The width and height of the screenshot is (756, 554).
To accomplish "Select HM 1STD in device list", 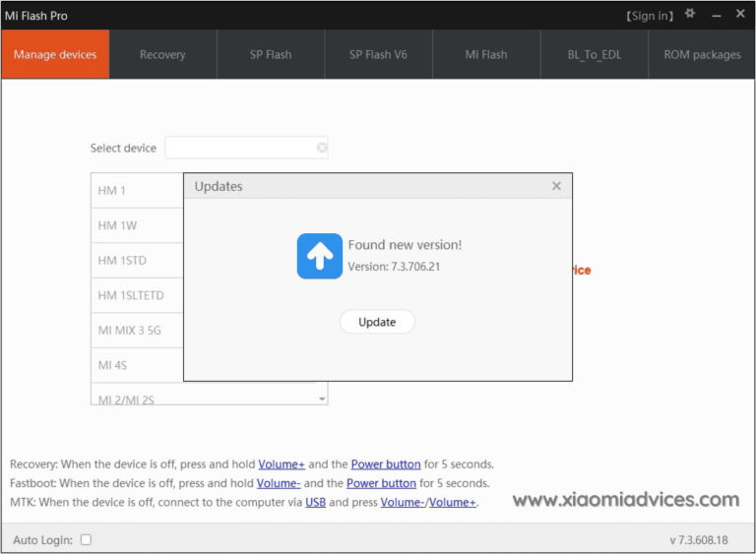I will [x=138, y=261].
